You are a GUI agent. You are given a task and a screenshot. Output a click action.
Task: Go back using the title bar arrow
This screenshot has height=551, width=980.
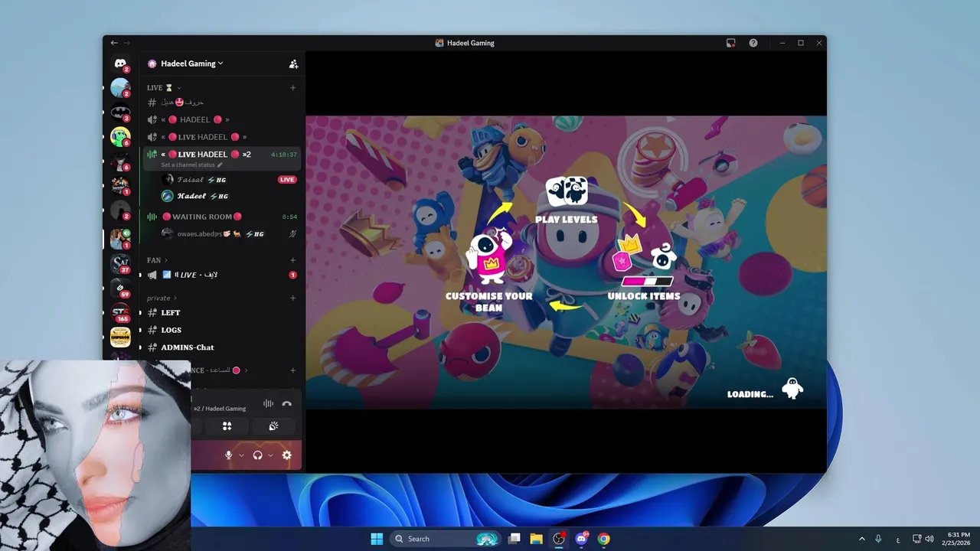pos(114,43)
